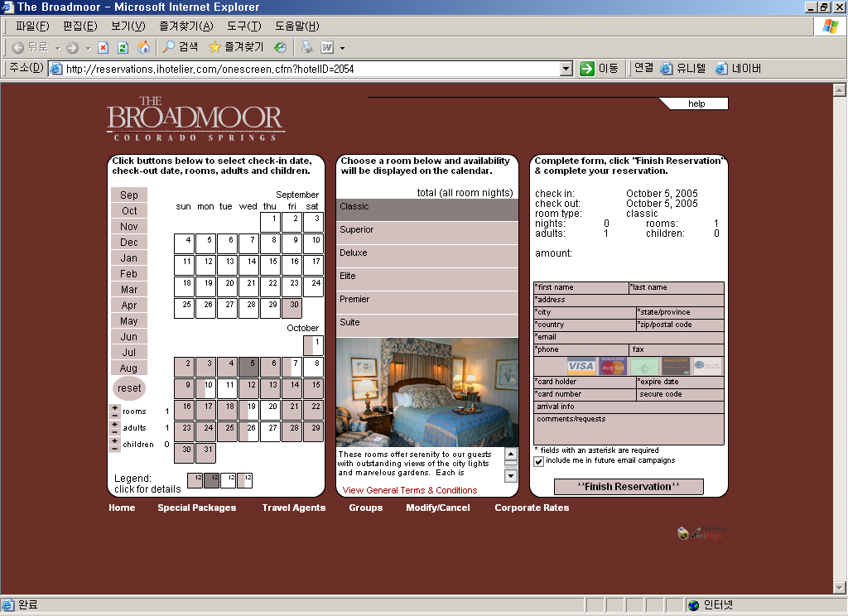
Task: Open the Corporate Rates link
Action: click(532, 508)
